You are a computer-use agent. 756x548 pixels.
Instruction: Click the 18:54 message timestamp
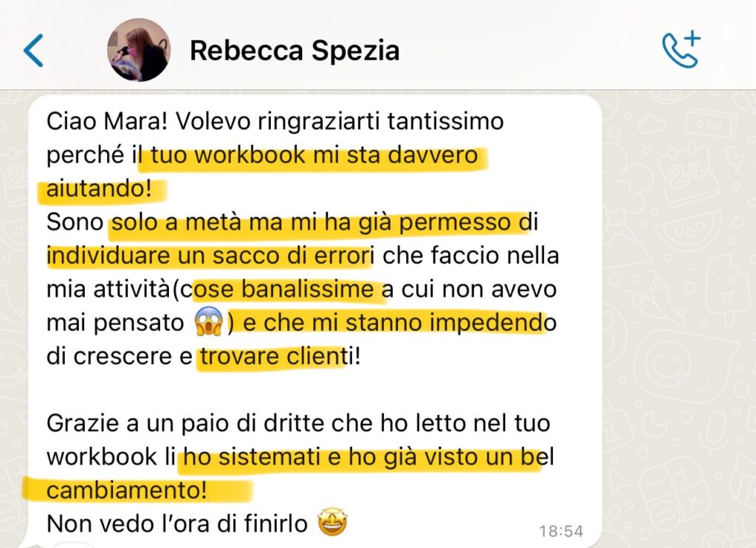pyautogui.click(x=561, y=531)
